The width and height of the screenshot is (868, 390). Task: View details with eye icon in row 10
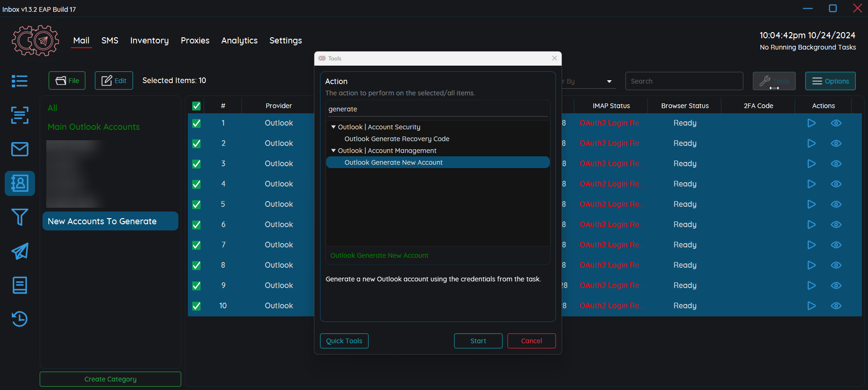pyautogui.click(x=836, y=306)
